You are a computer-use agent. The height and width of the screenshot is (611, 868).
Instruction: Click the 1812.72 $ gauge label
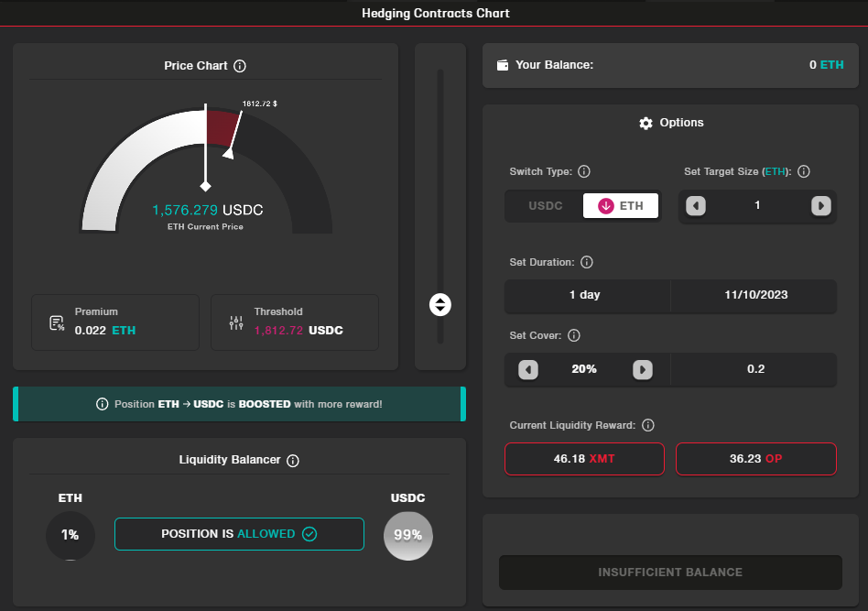pos(260,104)
